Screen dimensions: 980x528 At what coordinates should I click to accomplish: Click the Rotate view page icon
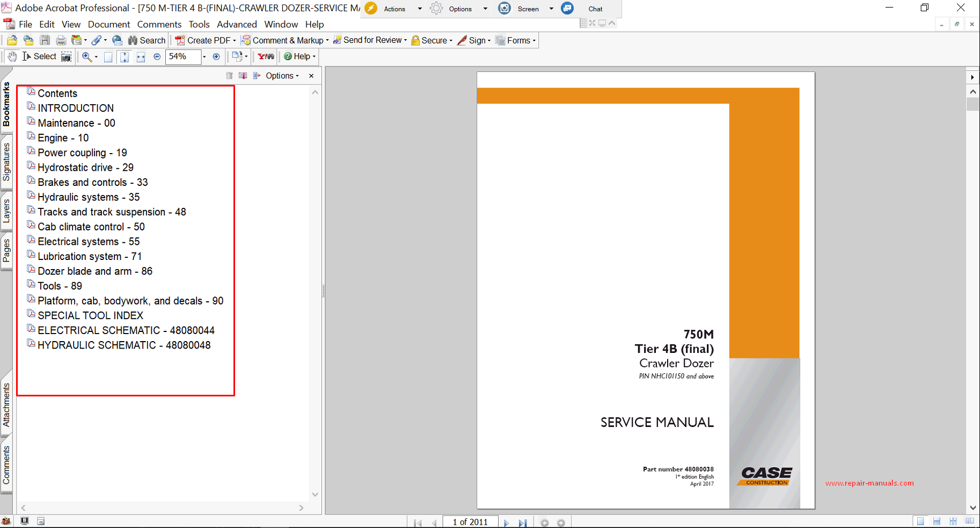(237, 56)
